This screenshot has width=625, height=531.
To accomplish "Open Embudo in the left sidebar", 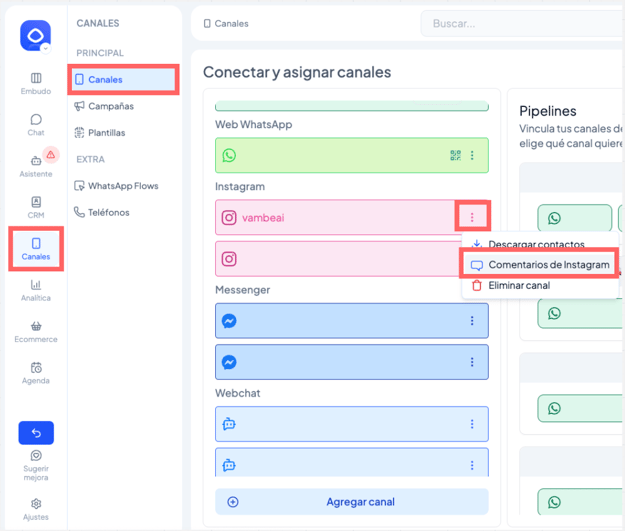I will (x=36, y=83).
